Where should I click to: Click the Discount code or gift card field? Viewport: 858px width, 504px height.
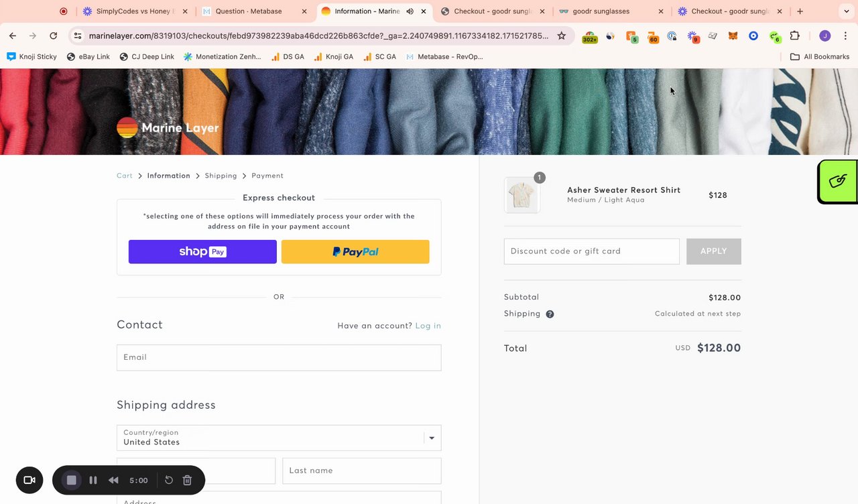pos(591,251)
